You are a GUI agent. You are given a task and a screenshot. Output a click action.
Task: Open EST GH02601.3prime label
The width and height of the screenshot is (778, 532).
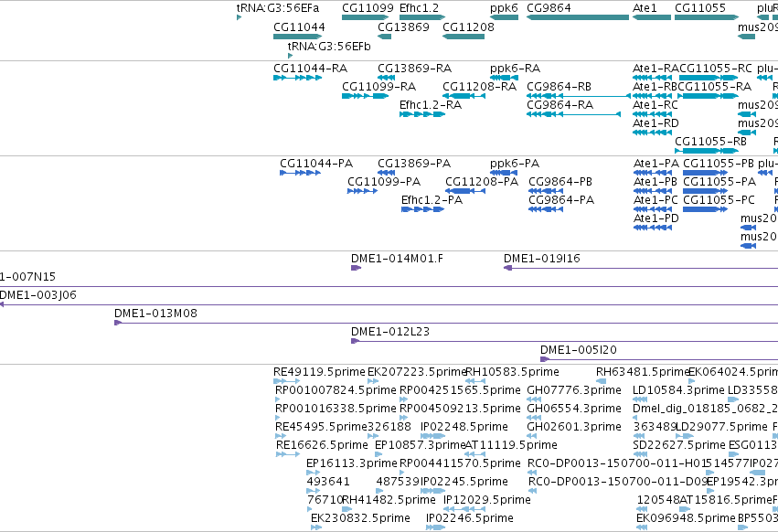[x=573, y=427]
